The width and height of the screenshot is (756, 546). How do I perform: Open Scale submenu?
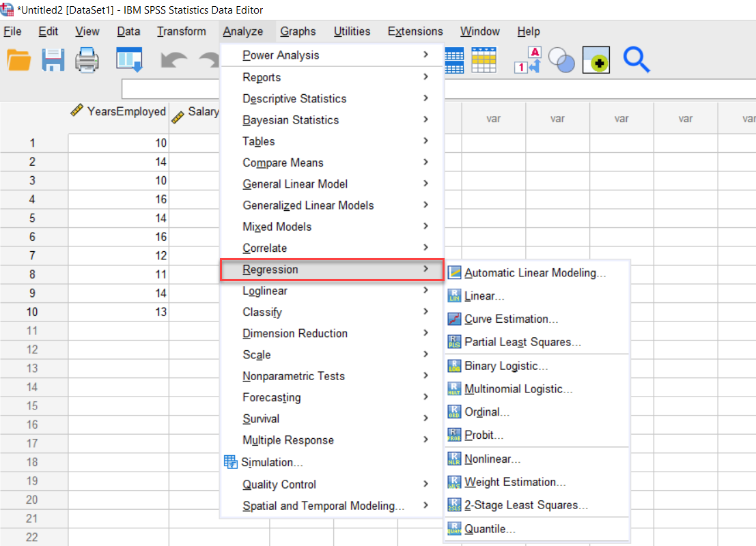click(x=331, y=355)
